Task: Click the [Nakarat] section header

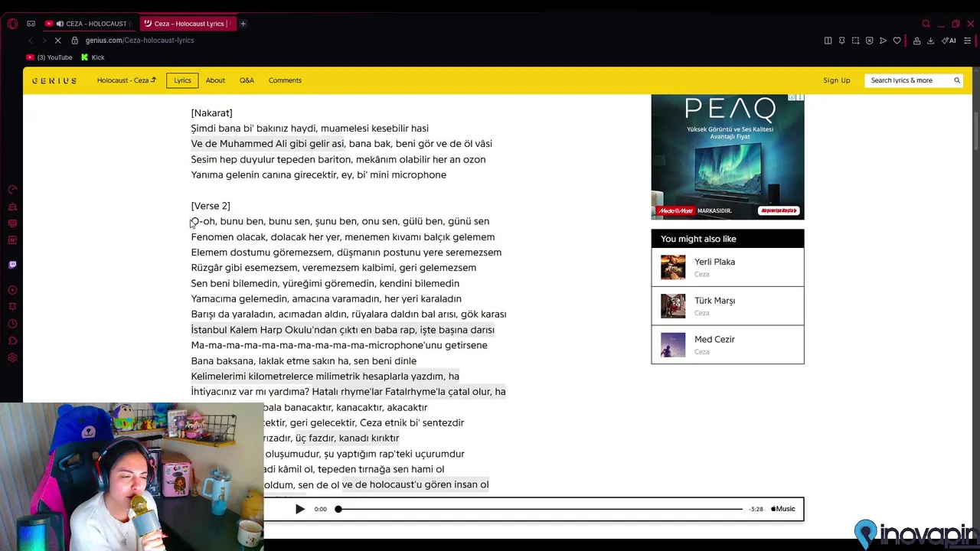Action: 211,113
